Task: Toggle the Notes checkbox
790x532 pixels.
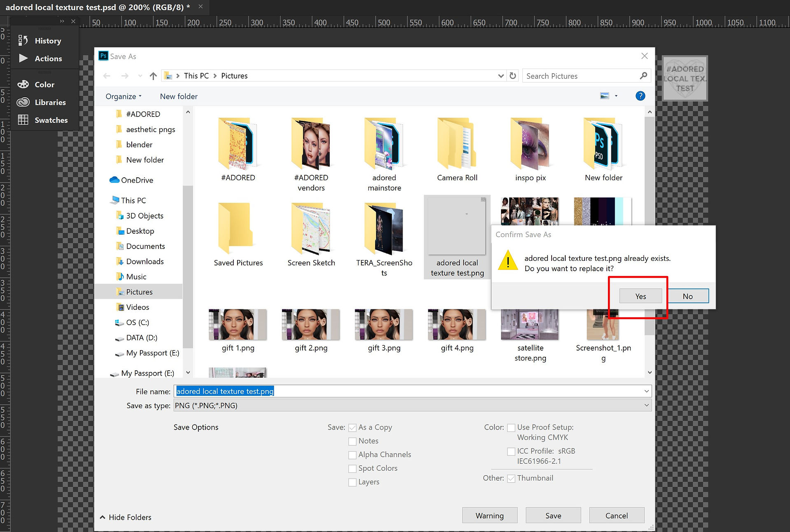Action: pyautogui.click(x=352, y=441)
